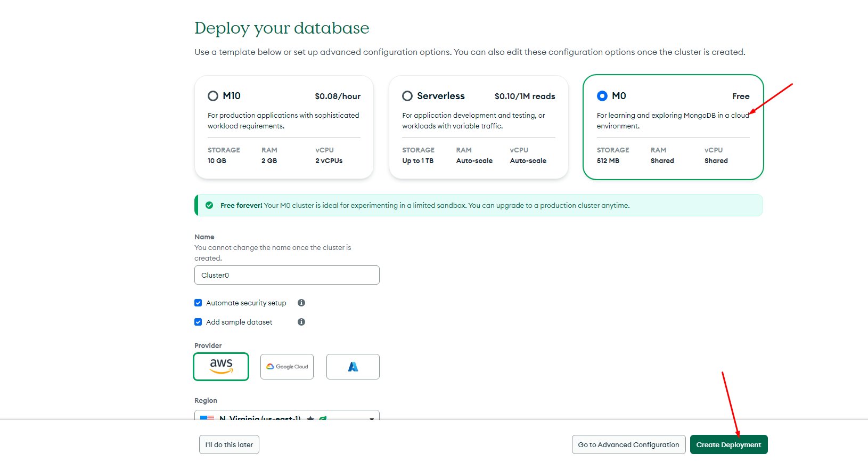Toggle Add sample dataset checkbox
This screenshot has width=868, height=461.
tap(198, 322)
